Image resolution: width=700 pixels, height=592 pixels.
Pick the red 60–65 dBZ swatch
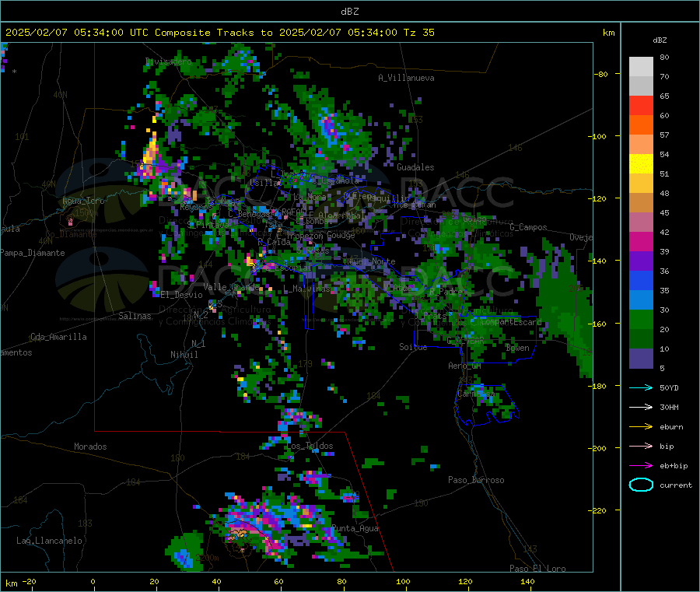coord(641,106)
